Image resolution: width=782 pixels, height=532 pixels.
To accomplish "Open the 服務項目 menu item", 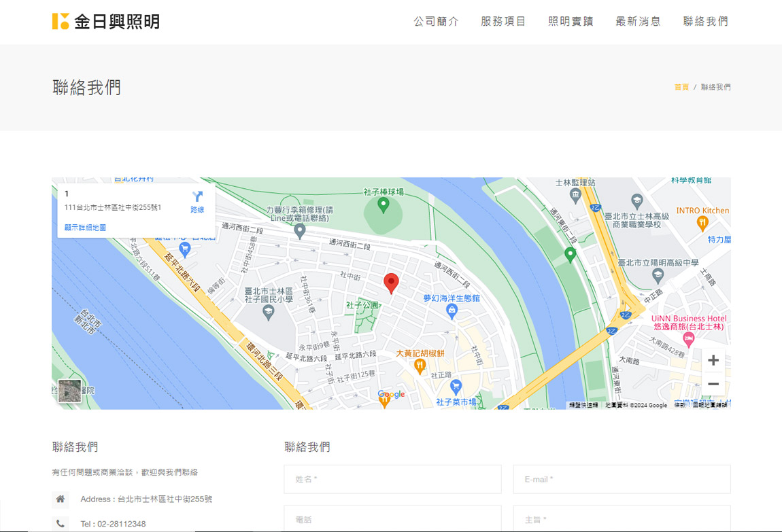I will point(503,22).
